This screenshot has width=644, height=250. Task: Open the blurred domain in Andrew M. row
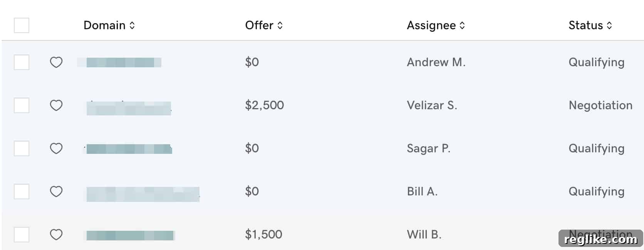pos(119,62)
